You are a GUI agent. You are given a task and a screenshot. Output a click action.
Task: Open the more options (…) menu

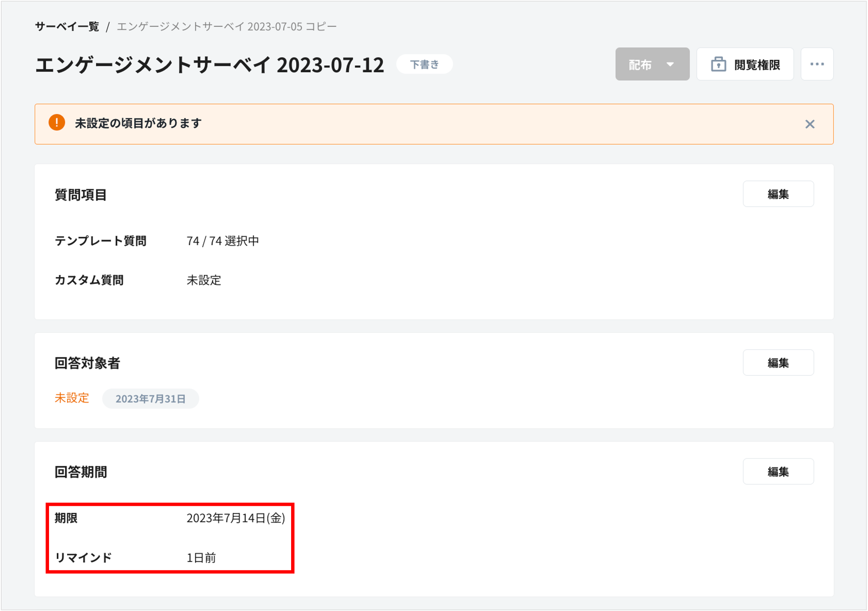pyautogui.click(x=817, y=63)
